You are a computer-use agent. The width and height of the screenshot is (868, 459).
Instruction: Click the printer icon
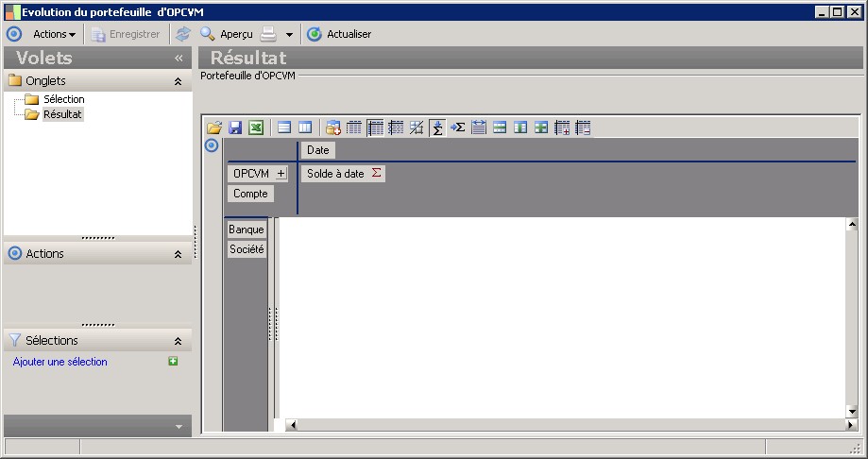[x=268, y=34]
